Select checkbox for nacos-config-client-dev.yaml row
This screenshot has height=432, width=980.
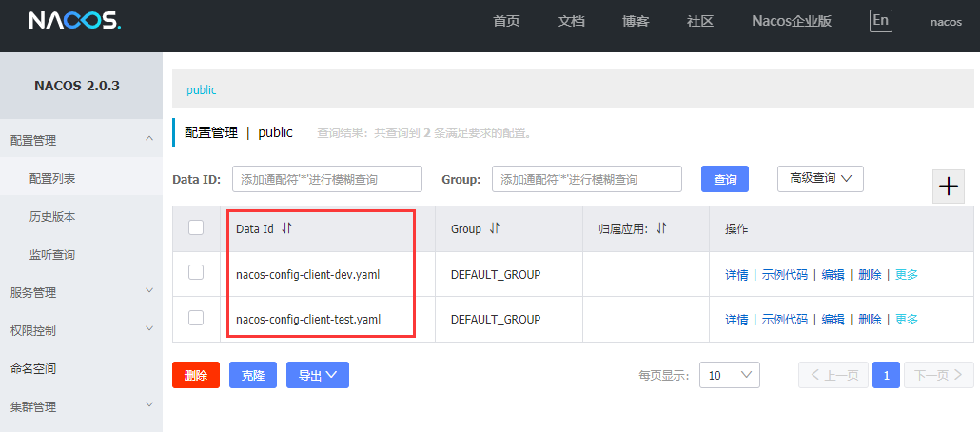coord(196,272)
